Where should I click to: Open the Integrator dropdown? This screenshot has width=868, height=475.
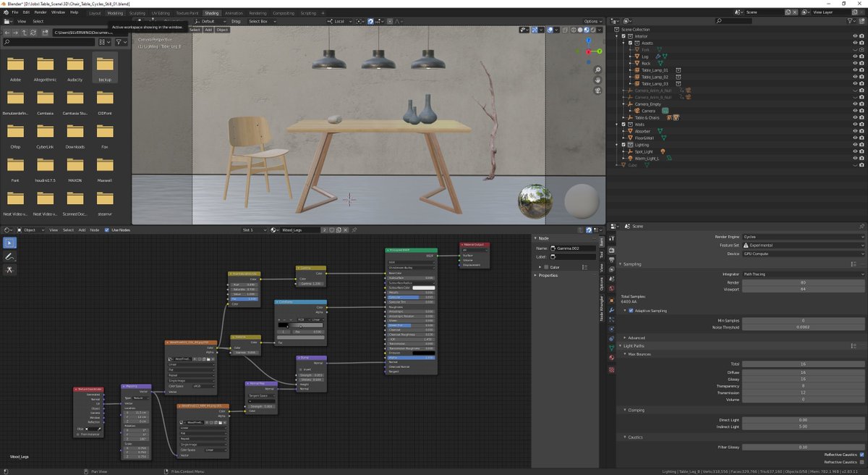pos(804,274)
